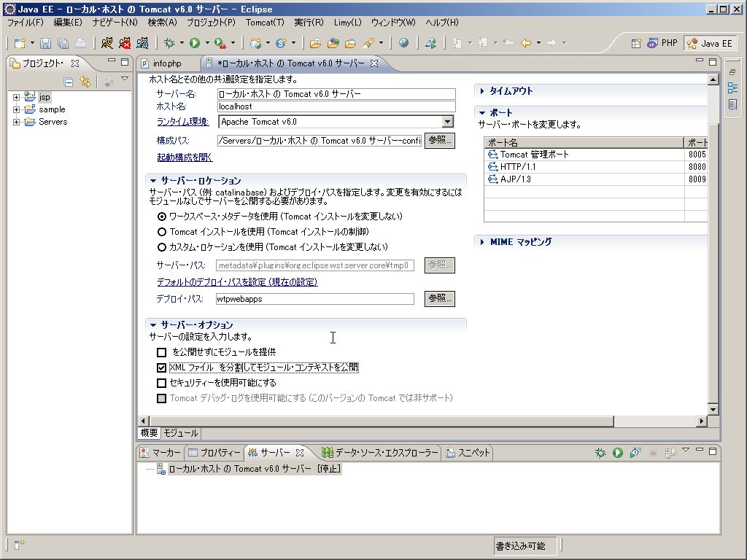Click the Debug bug icon in main toolbar
Screen dimensions: 747x560
(x=169, y=43)
